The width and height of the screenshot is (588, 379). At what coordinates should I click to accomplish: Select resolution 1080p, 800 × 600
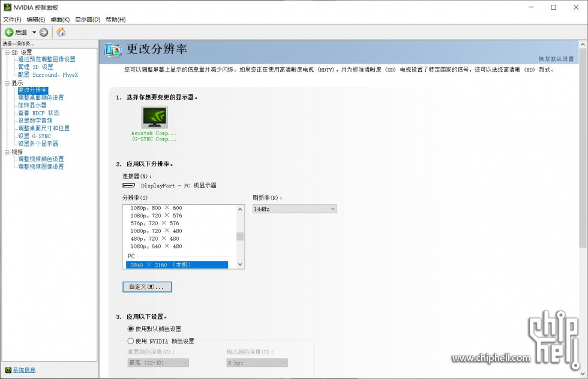(x=157, y=208)
